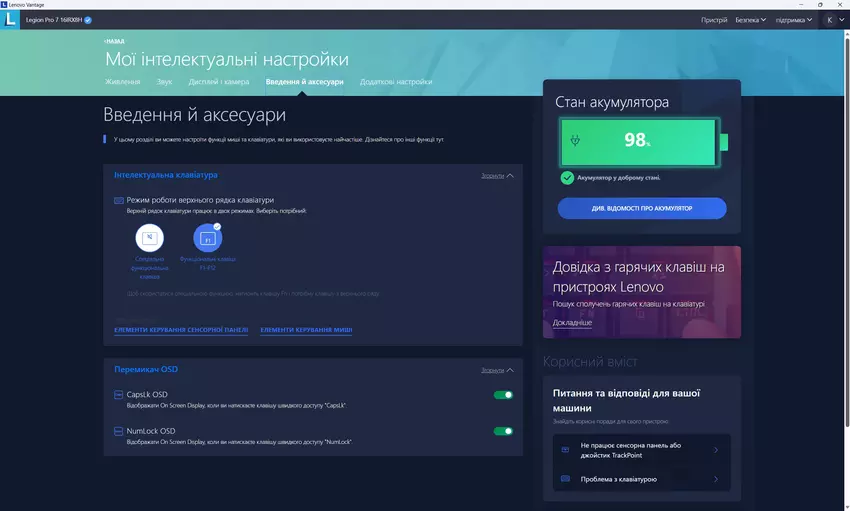Click the ДИВ. ВІДОМОСТІ ПРО АКУМУЛЯТОР button
This screenshot has width=850, height=511.
tap(642, 208)
